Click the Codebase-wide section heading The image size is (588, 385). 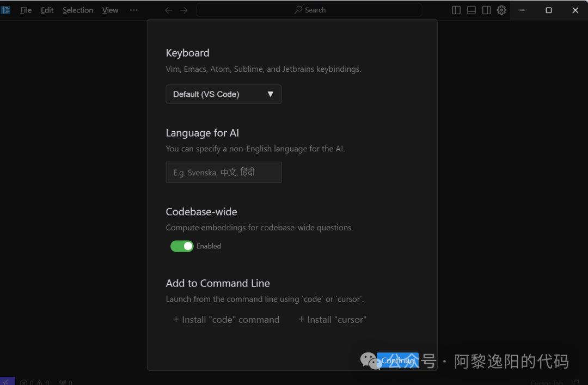(x=201, y=212)
